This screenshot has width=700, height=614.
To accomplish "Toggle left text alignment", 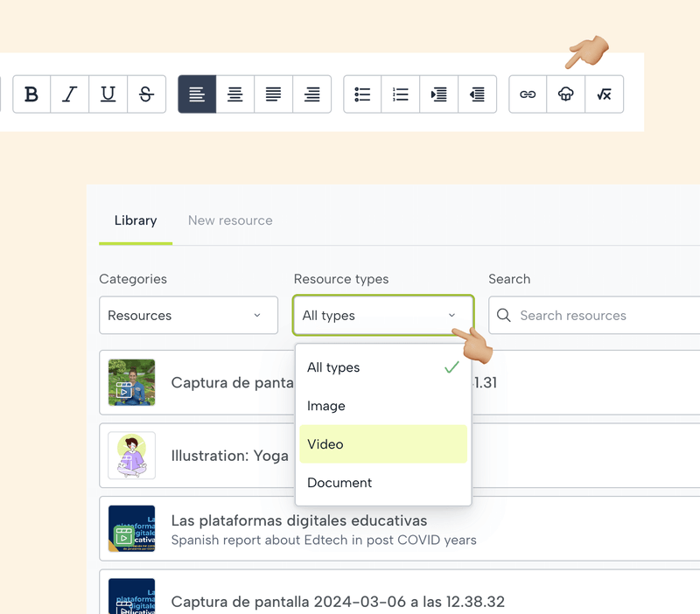I will 197,94.
